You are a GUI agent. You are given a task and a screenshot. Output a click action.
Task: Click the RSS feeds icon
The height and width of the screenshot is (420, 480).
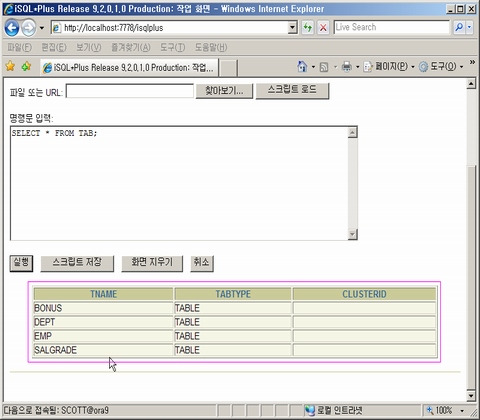click(324, 67)
